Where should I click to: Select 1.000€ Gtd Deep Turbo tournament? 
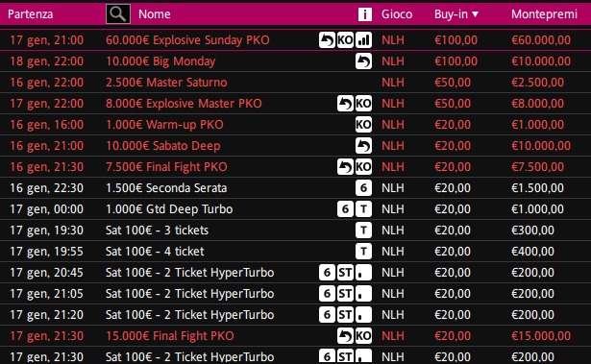click(169, 208)
